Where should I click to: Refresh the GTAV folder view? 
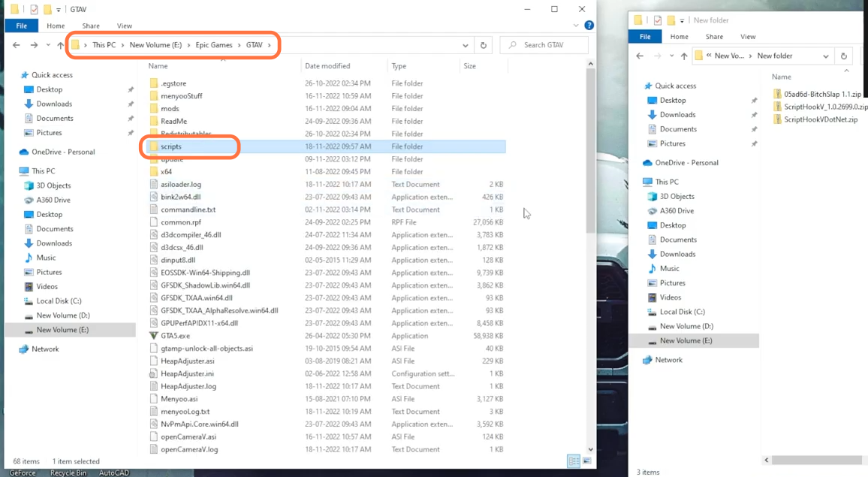pyautogui.click(x=484, y=45)
